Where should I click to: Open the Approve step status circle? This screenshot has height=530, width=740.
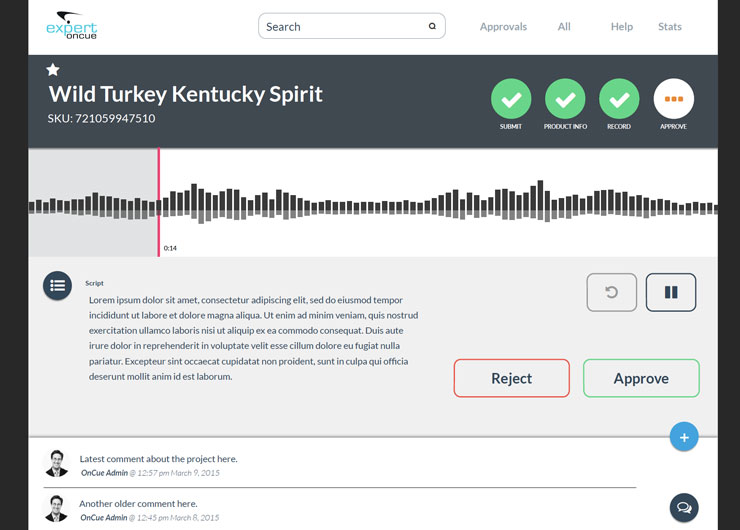click(x=673, y=99)
